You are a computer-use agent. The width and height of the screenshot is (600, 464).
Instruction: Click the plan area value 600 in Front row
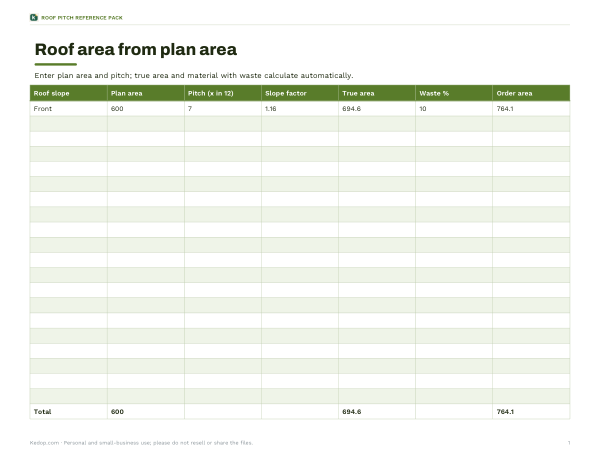117,109
